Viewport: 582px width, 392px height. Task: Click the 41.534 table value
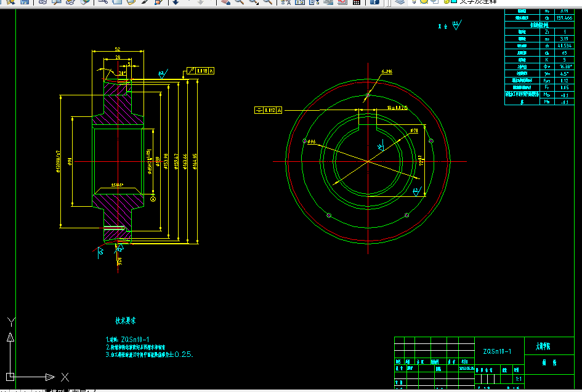564,46
